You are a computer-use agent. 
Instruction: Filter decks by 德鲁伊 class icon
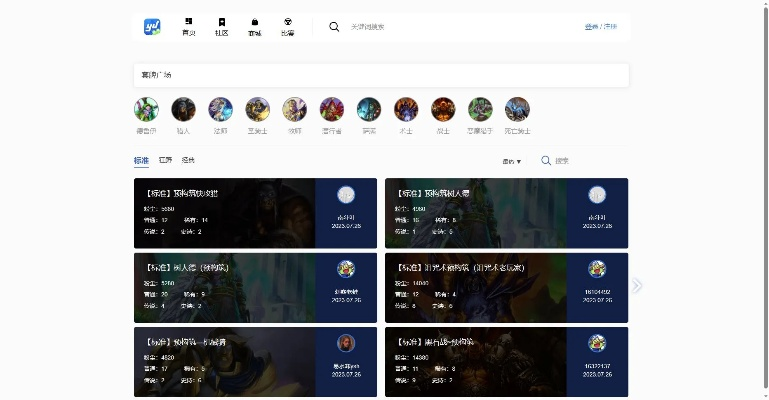point(146,110)
